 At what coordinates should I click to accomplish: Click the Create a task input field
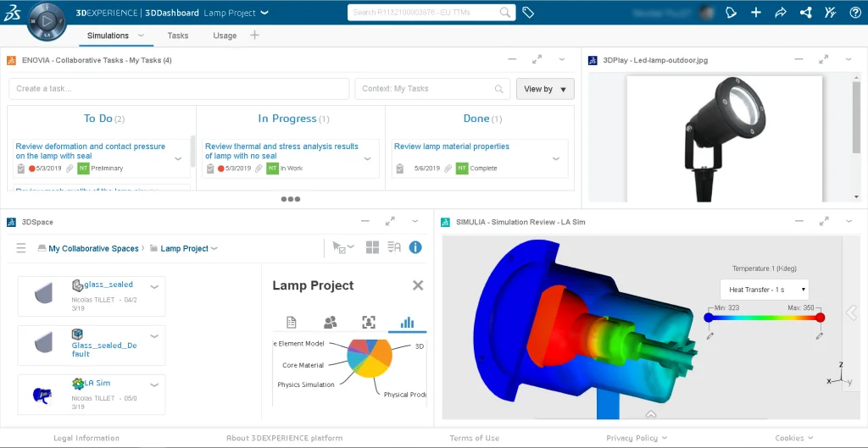(x=179, y=89)
